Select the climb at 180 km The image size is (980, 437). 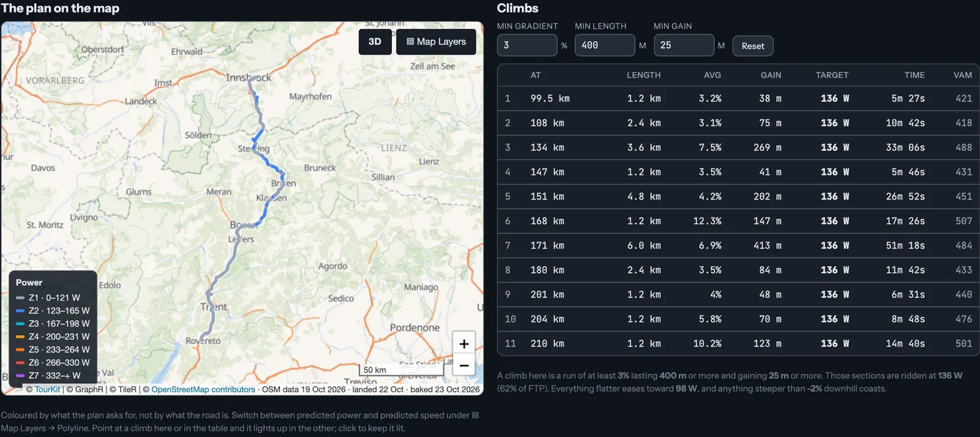(738, 270)
